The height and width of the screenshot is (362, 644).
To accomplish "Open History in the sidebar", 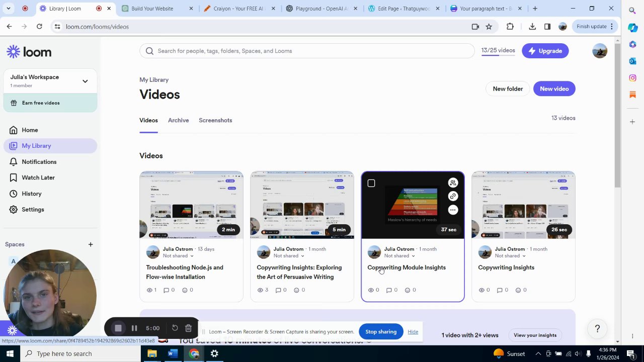I will (x=31, y=194).
